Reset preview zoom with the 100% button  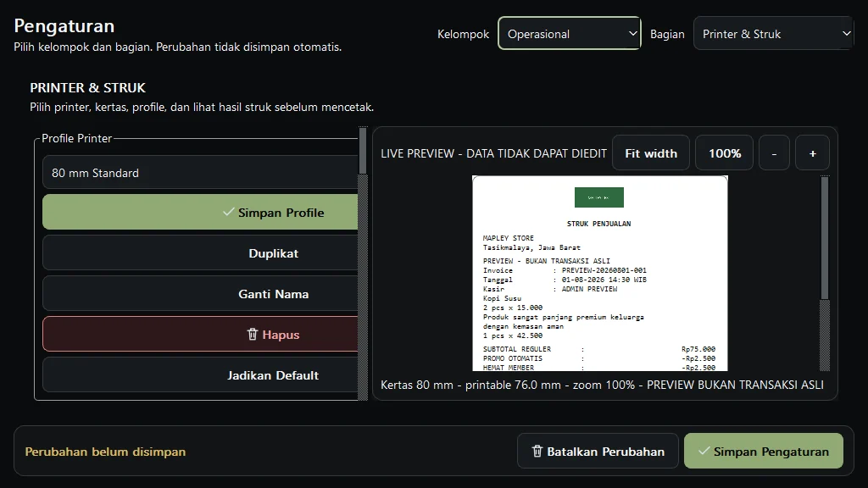click(x=725, y=153)
